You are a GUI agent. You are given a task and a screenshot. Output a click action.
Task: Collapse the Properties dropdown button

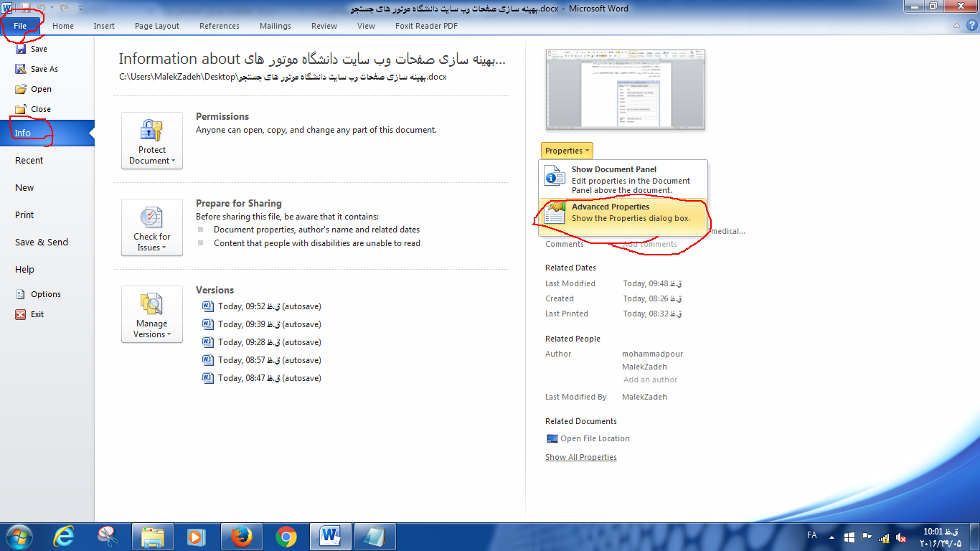coord(567,151)
